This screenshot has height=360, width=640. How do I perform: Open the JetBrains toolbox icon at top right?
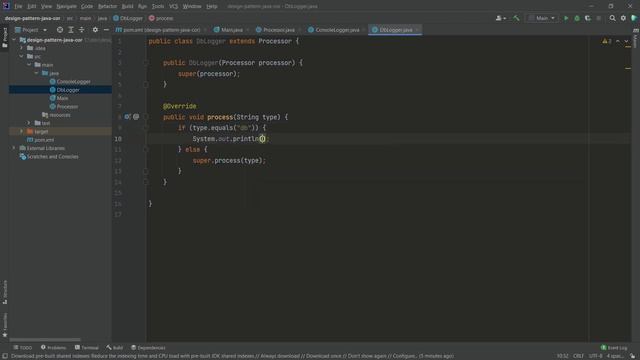(634, 18)
